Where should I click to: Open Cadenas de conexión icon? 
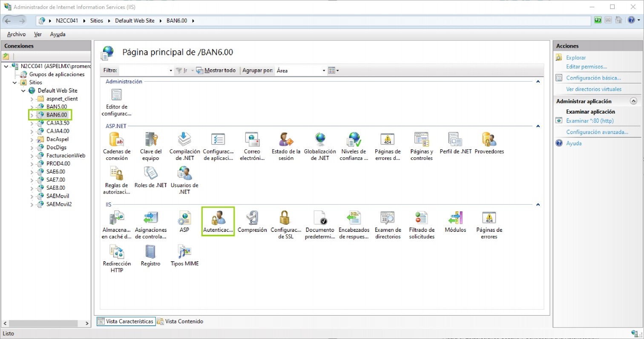pyautogui.click(x=117, y=146)
